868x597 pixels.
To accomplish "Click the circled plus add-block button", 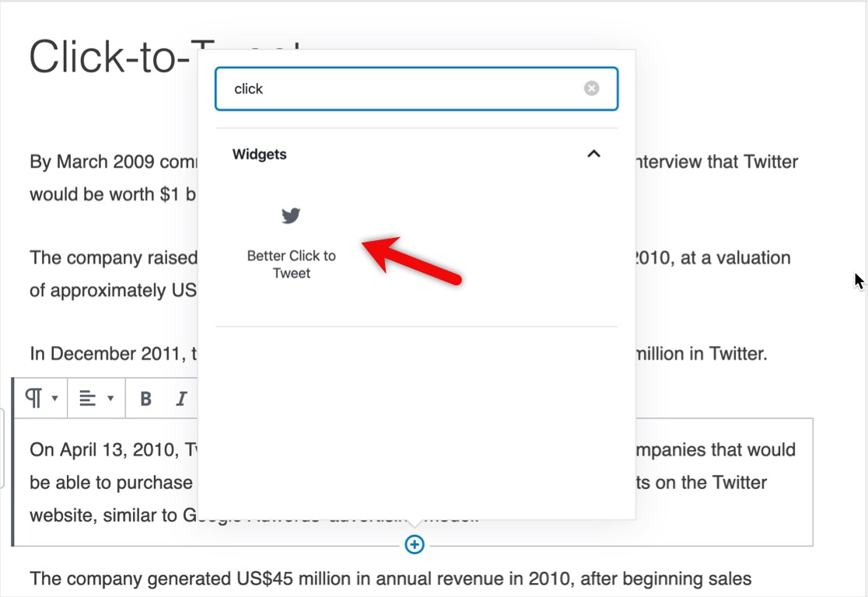I will 415,544.
